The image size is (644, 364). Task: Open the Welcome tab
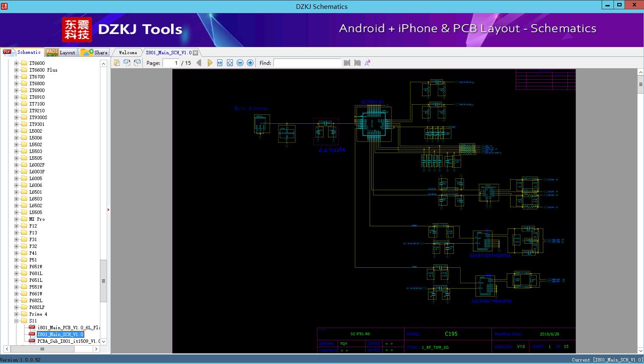[127, 53]
